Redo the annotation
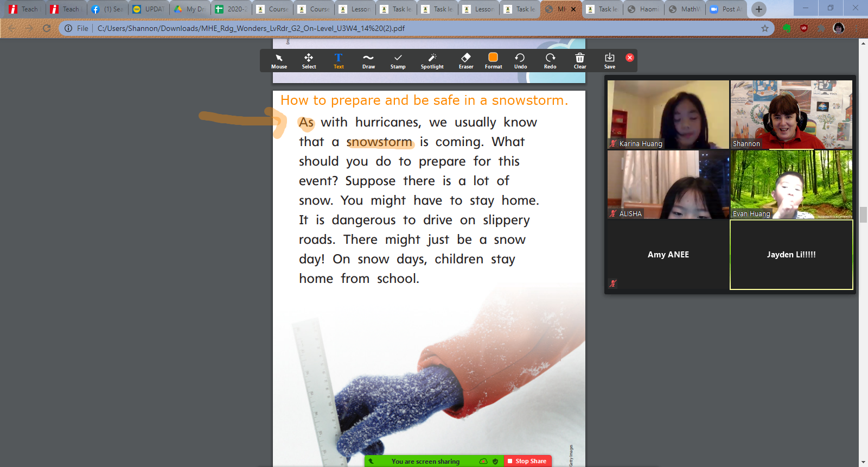The height and width of the screenshot is (467, 868). click(x=550, y=61)
